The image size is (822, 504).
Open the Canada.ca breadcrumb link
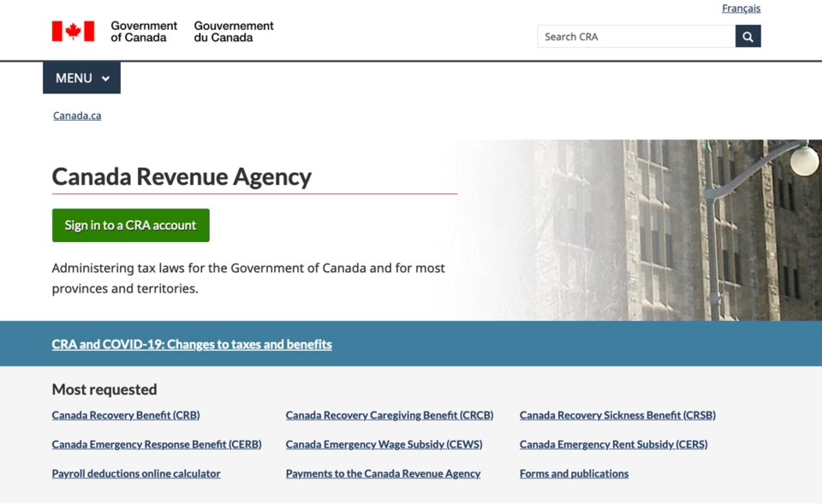coord(77,116)
